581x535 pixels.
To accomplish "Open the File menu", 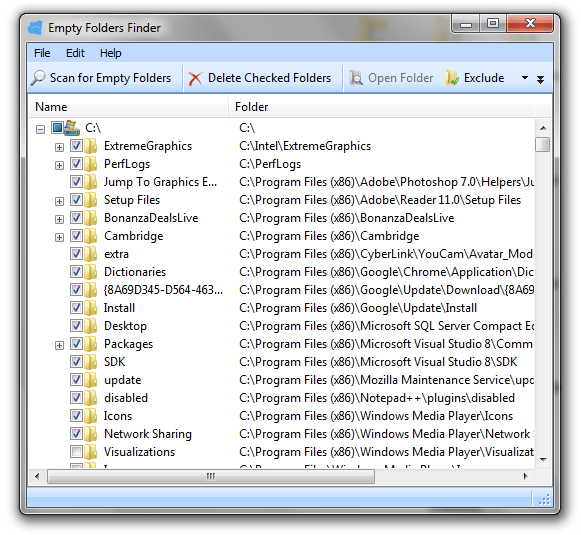I will [x=42, y=53].
